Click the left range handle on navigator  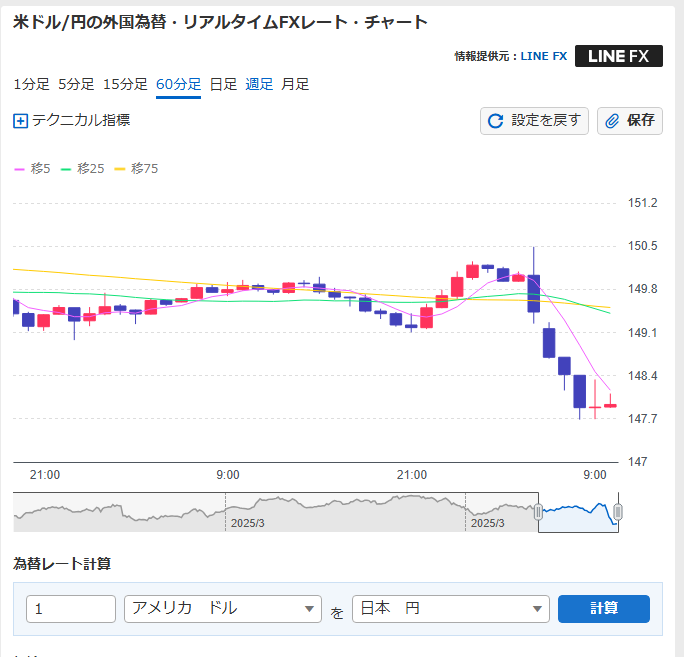538,512
